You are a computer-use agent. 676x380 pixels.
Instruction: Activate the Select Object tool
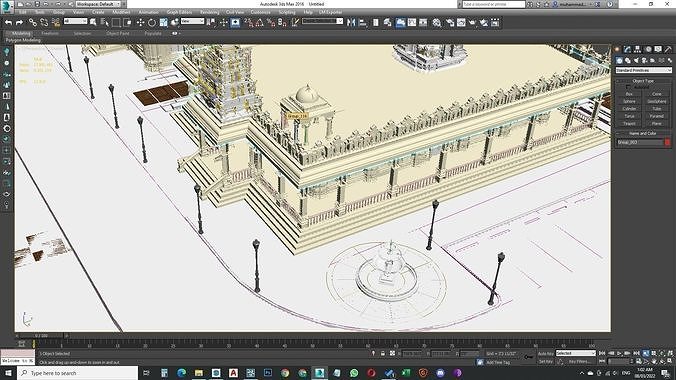[x=93, y=22]
